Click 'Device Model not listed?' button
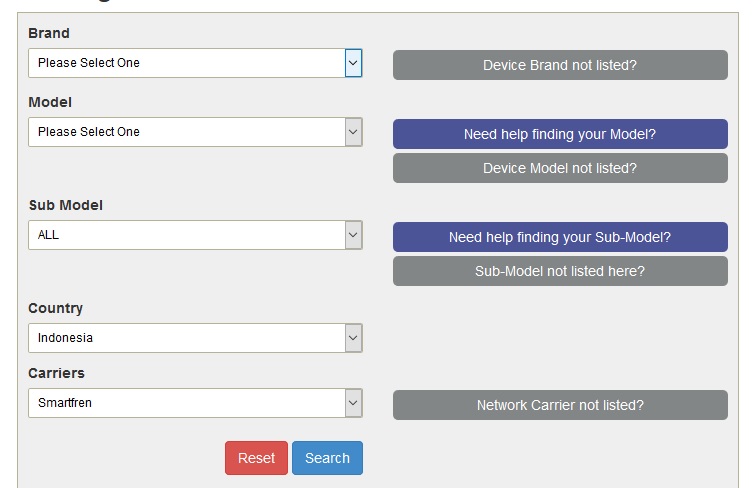Image resolution: width=756 pixels, height=488 pixels. click(x=560, y=168)
